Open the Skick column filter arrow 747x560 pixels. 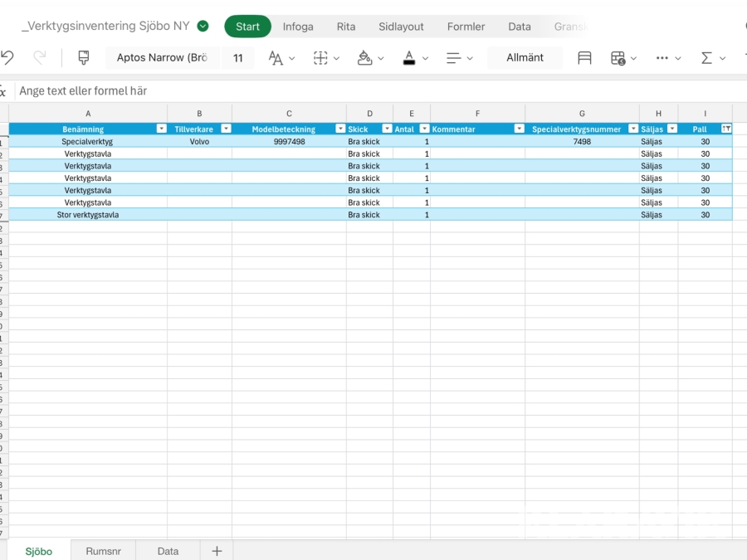tap(387, 129)
